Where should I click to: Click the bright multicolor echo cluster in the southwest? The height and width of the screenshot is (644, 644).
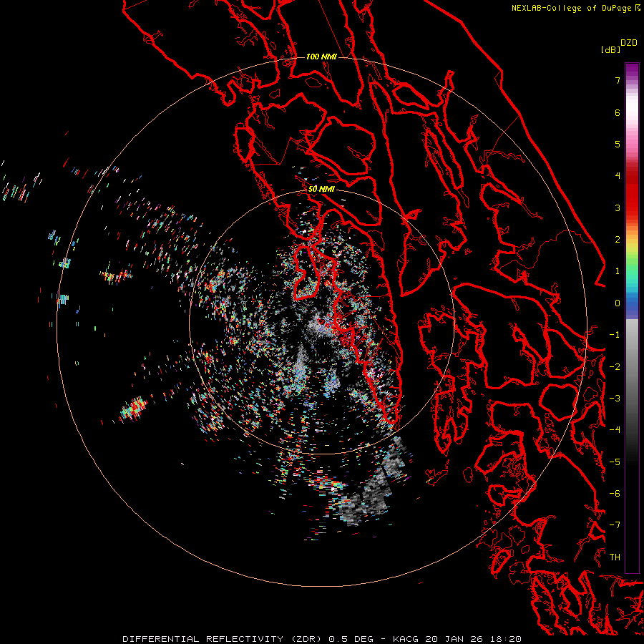(134, 409)
